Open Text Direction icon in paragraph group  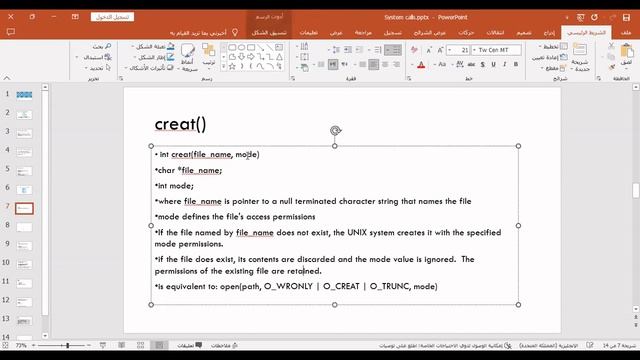pos(304,47)
